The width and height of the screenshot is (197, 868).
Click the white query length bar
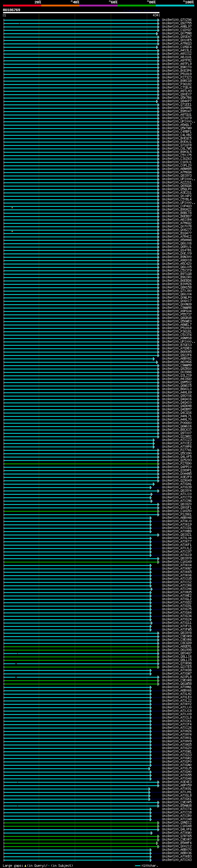pos(81,13)
